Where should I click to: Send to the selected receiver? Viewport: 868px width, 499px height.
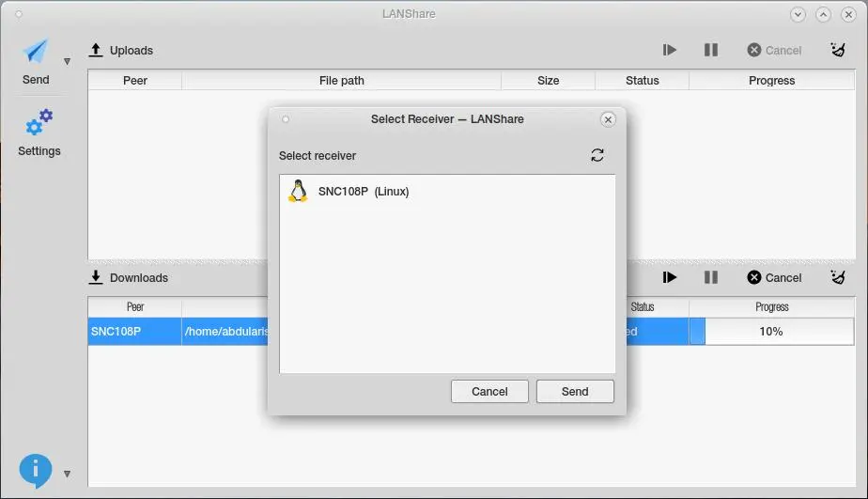click(575, 392)
